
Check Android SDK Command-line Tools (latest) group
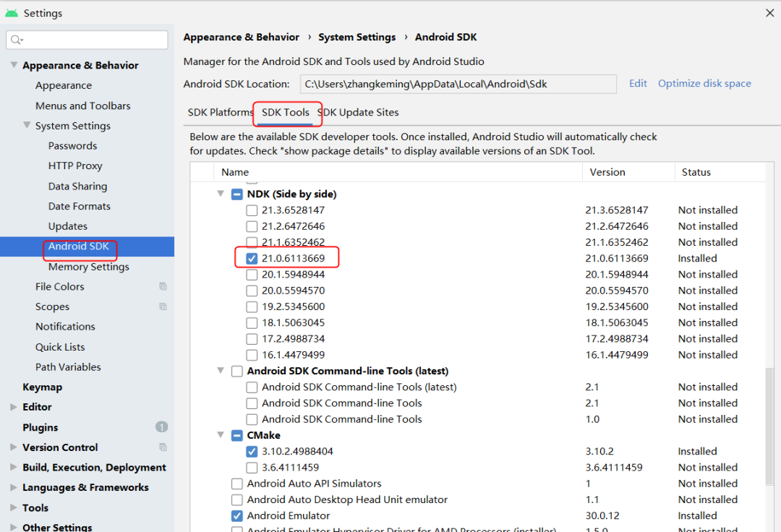click(237, 372)
